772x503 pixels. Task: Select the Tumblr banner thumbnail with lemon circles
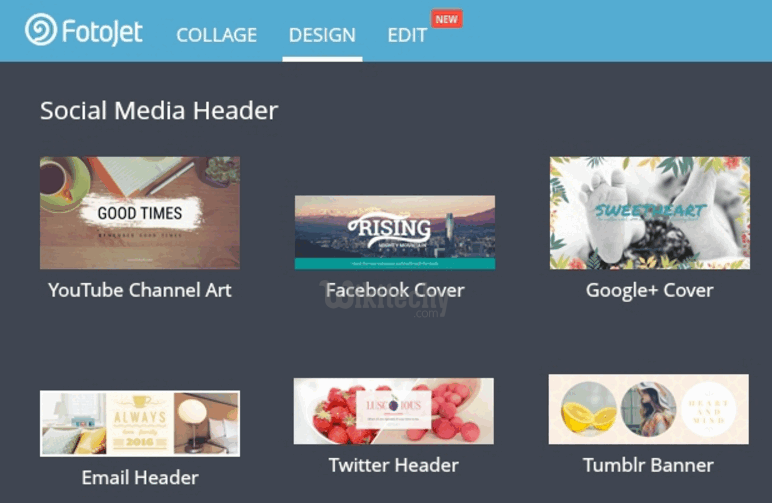649,409
